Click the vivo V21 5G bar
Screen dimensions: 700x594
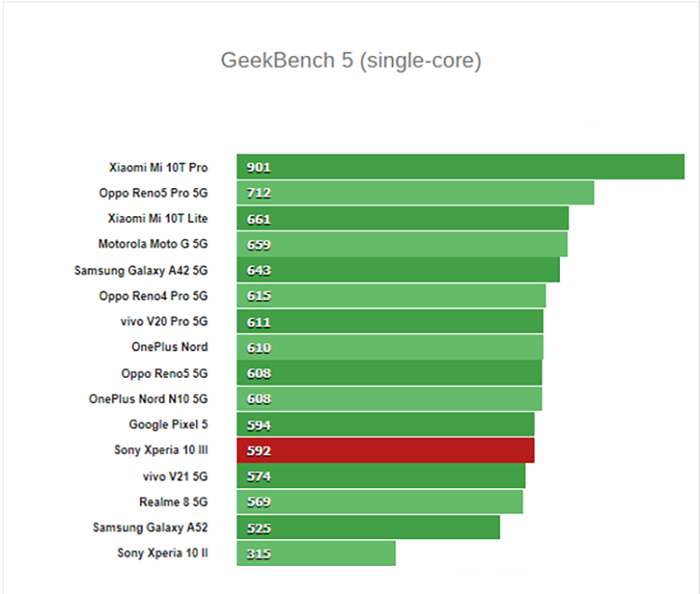click(381, 476)
